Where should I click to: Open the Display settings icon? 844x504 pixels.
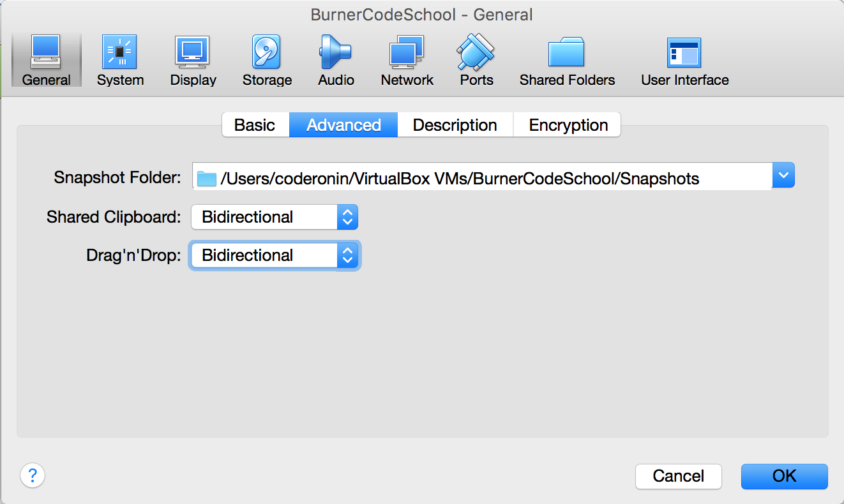click(193, 60)
